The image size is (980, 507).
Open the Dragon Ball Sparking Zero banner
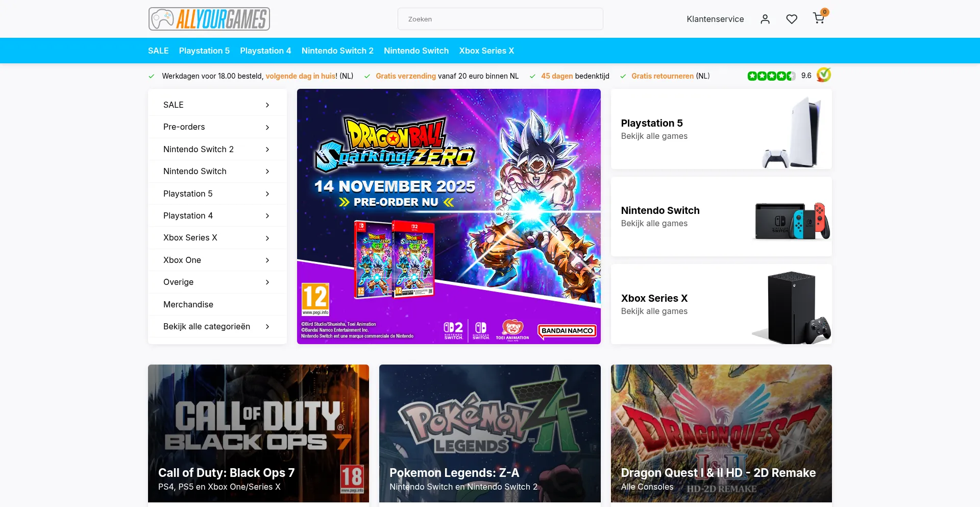tap(449, 216)
